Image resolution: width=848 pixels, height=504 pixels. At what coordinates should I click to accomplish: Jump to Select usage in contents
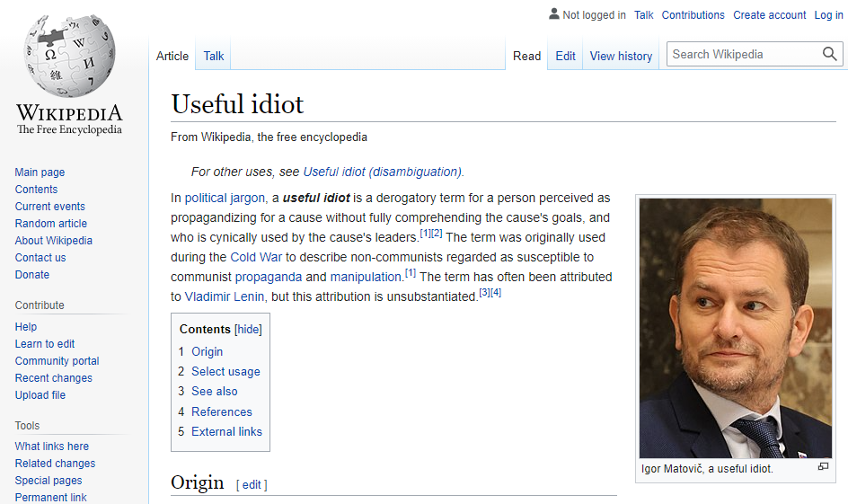point(225,372)
